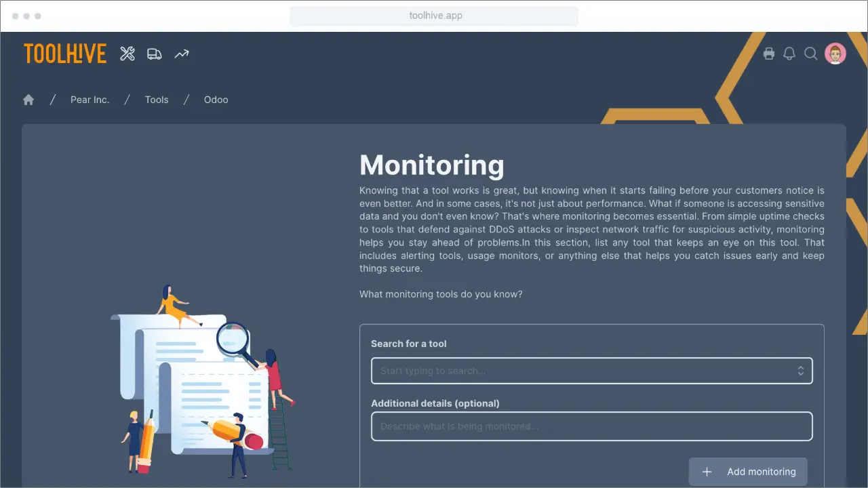Open the Tools breadcrumb item

tap(157, 100)
